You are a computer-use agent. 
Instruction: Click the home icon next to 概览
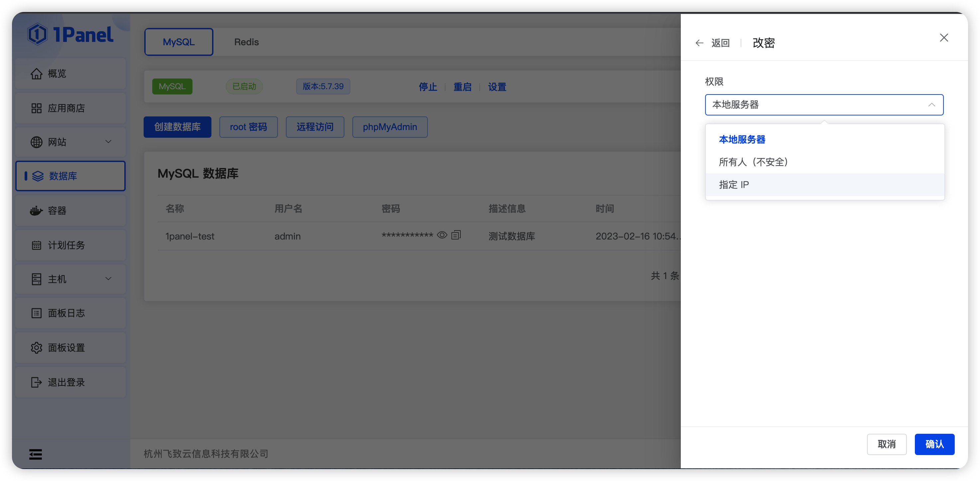click(x=37, y=74)
